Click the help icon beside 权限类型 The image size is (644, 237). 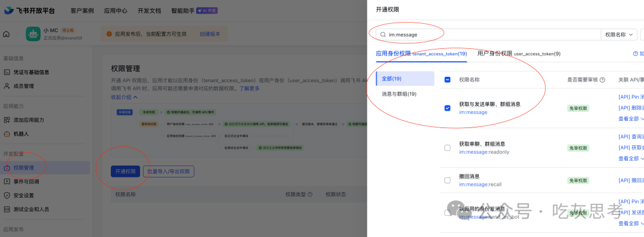tap(310, 194)
